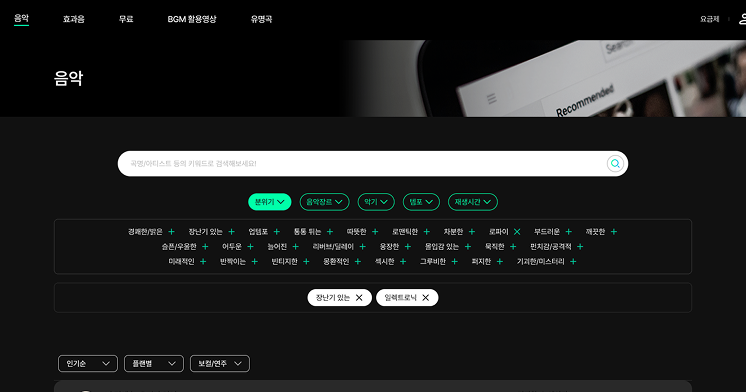The width and height of the screenshot is (746, 392).
Task: Click plus next to 몽환적인
Action: (358, 262)
